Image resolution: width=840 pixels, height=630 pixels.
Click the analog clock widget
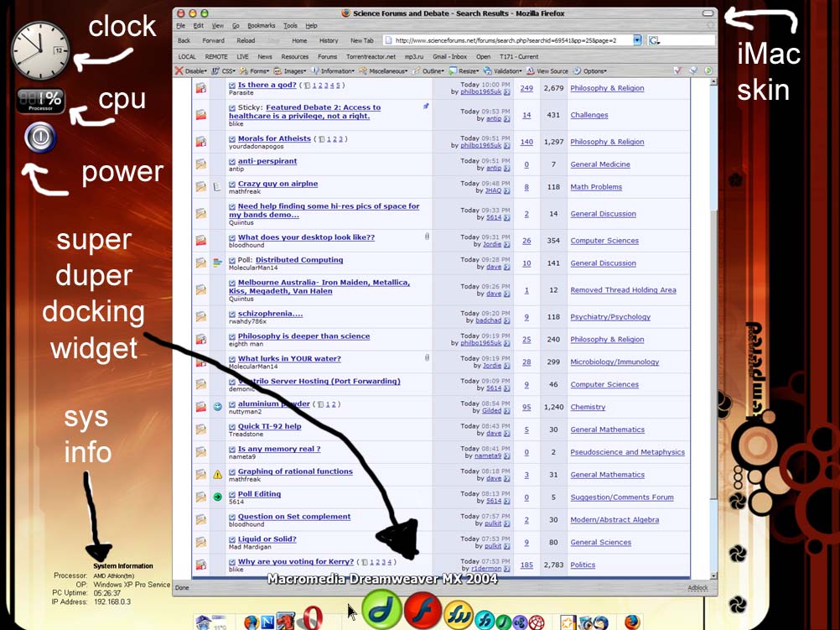coord(40,50)
